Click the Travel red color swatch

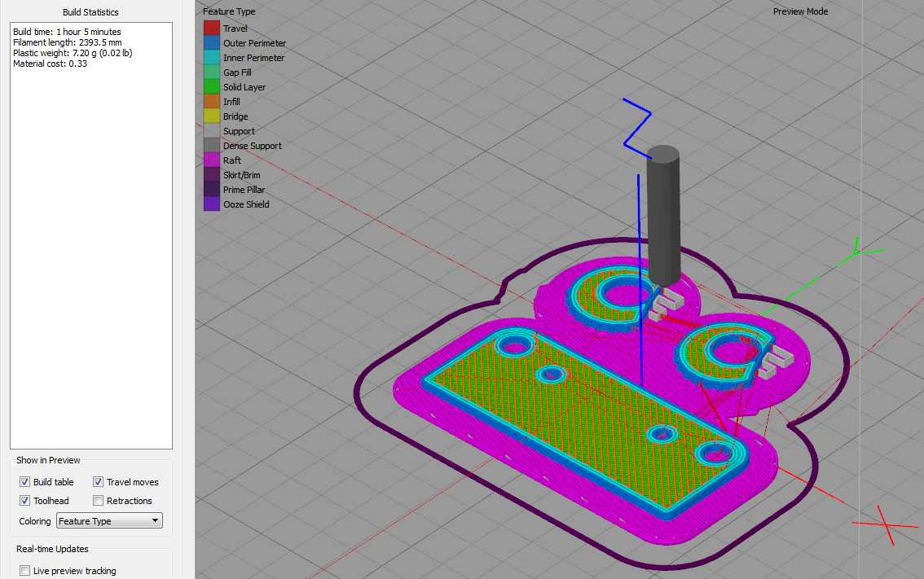212,29
